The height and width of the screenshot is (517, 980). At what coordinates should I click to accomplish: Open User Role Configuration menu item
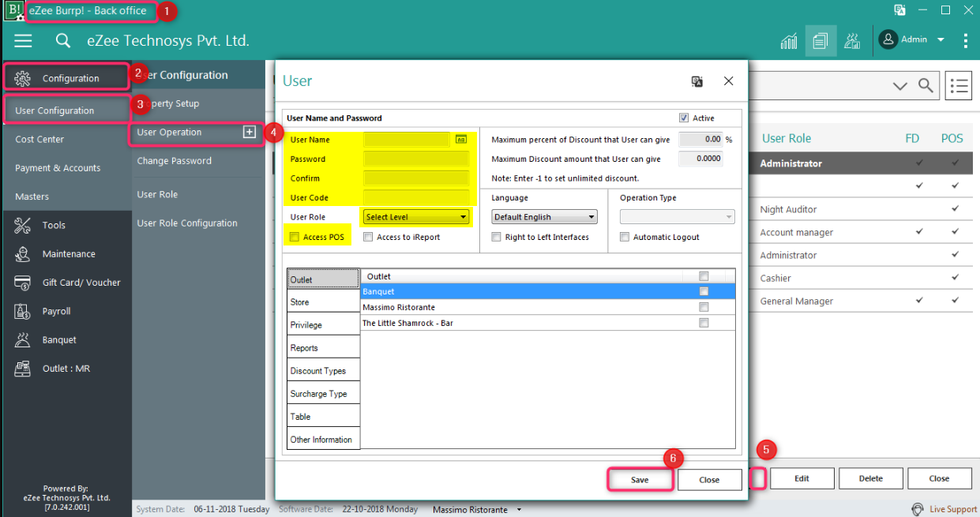click(187, 223)
